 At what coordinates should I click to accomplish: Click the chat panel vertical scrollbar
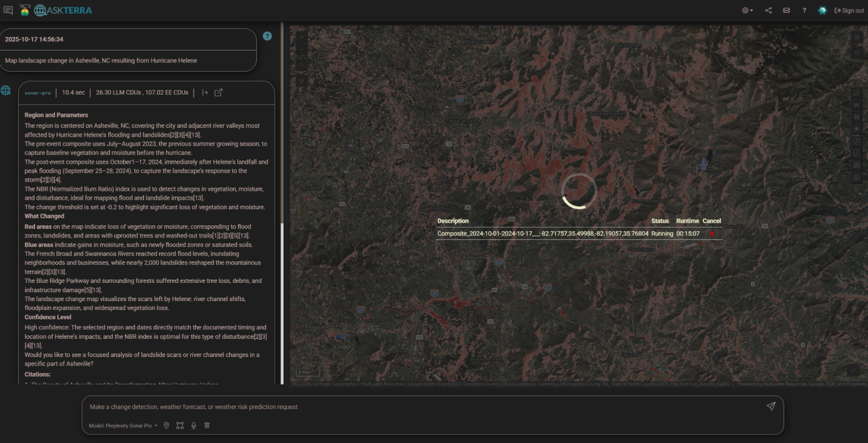(282, 304)
